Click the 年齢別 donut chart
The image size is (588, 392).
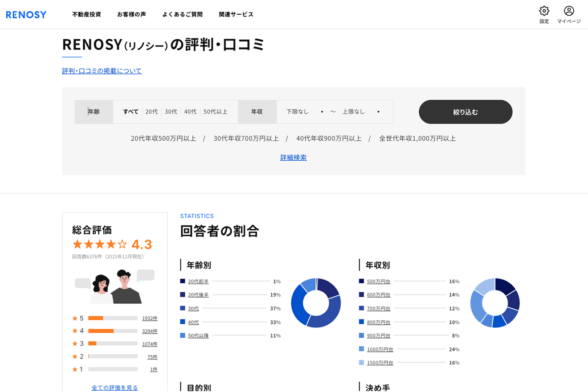click(x=316, y=303)
